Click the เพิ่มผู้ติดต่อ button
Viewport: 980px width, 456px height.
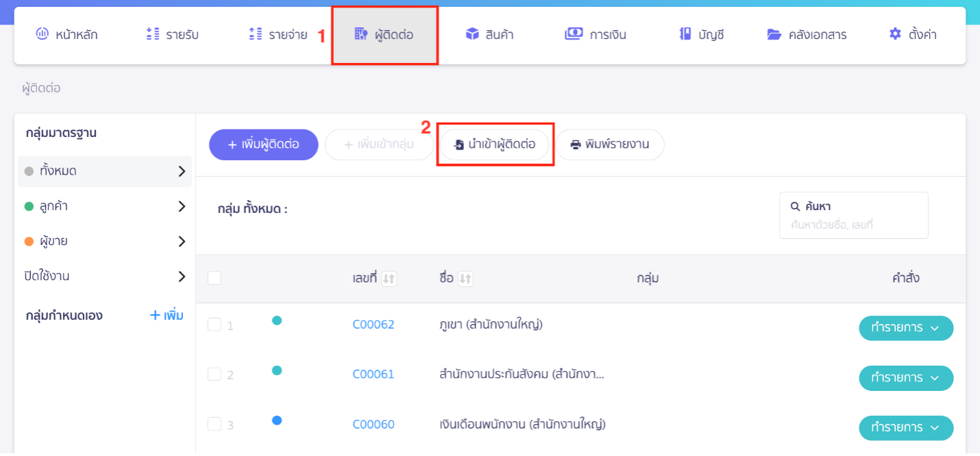point(263,144)
